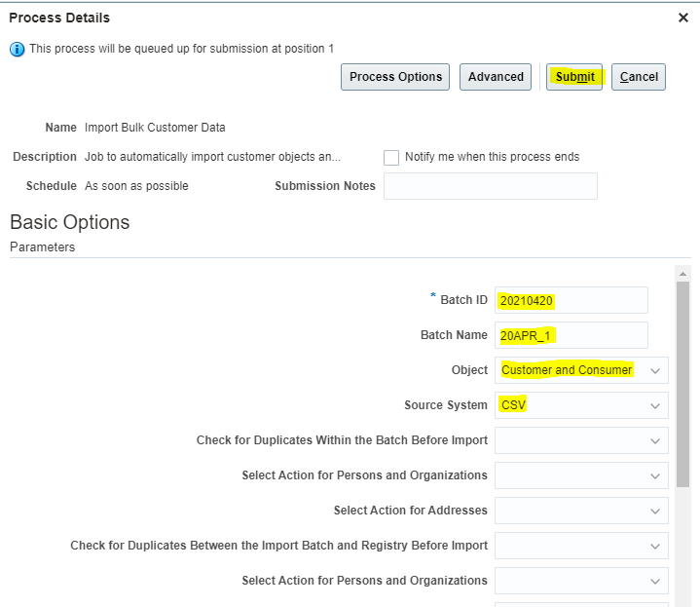
Task: Click the blue information icon
Action: [x=17, y=49]
